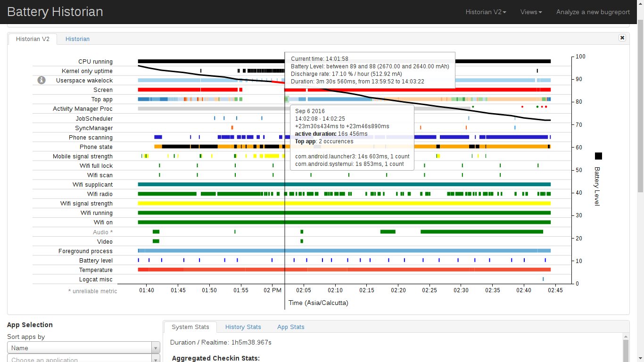Click the Logcat misc row label
This screenshot has height=362, width=644.
(96, 280)
